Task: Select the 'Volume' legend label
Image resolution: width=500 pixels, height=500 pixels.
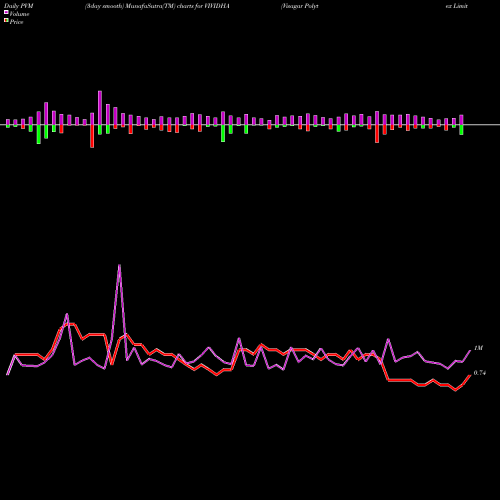Action: click(19, 14)
